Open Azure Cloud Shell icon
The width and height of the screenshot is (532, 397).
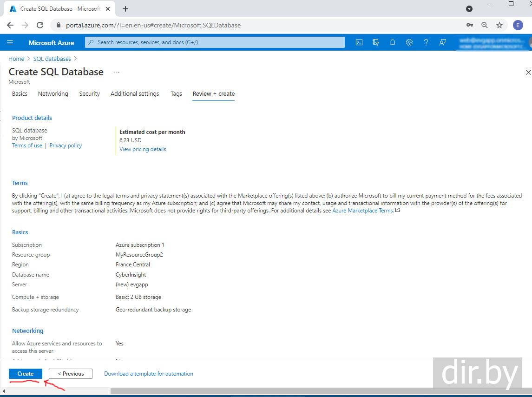(359, 42)
